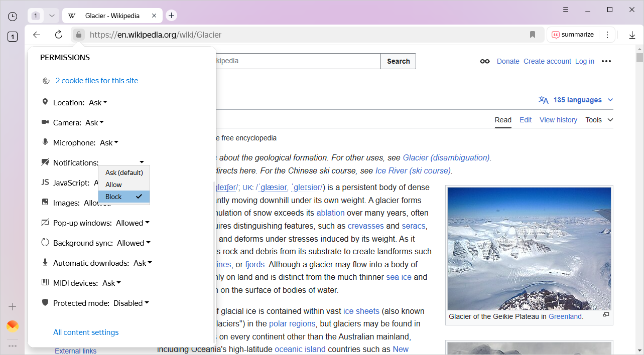Click the lock icon in address bar

click(x=78, y=35)
